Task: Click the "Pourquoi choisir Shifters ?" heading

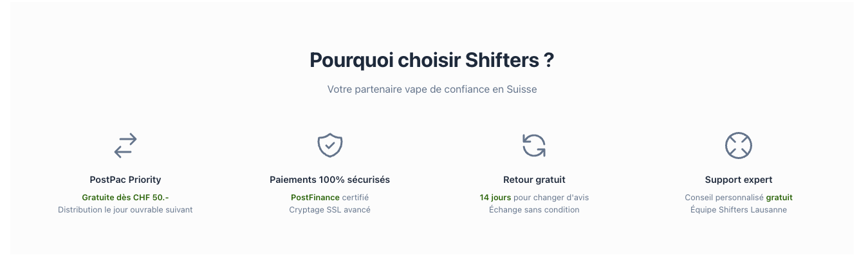Action: (432, 60)
